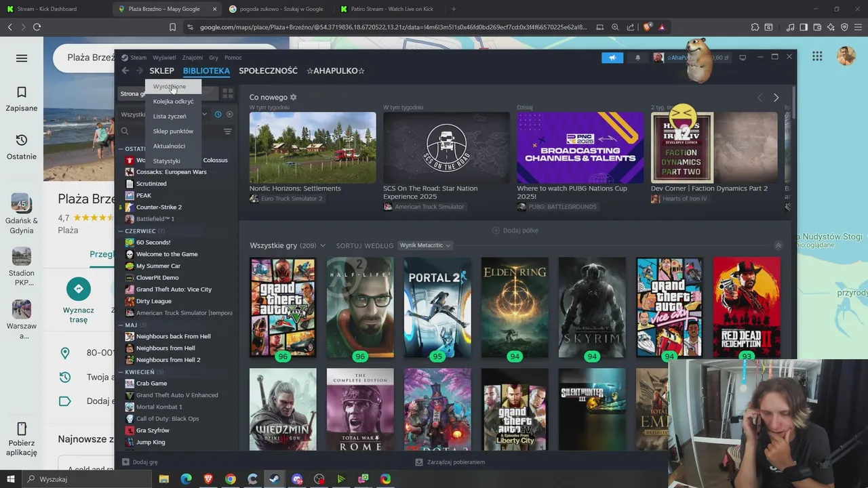Click the Steam announcements megaphone button

click(612, 58)
